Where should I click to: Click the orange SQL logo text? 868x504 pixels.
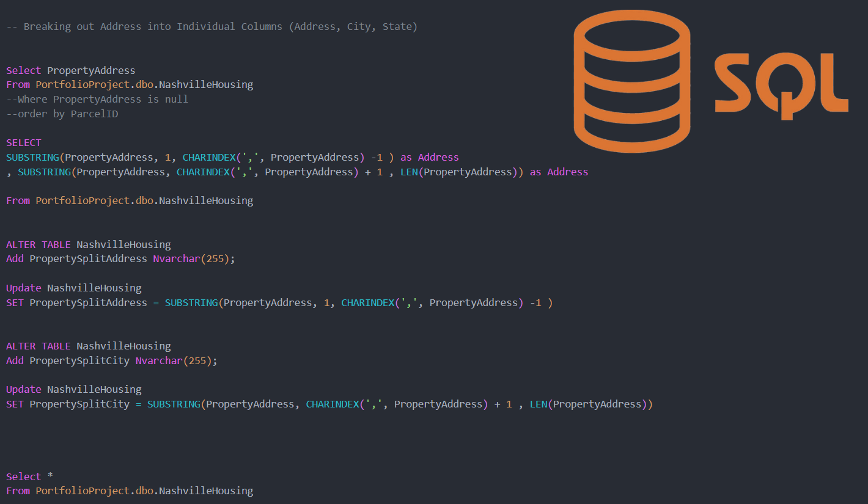(x=781, y=84)
